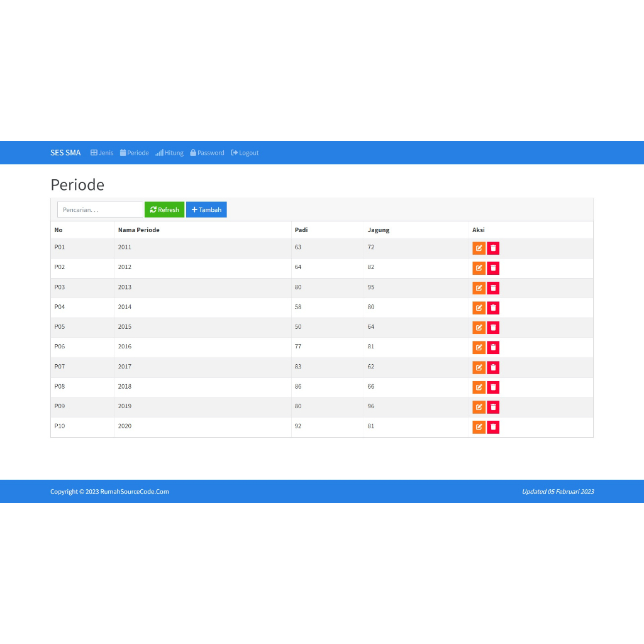Click the SES SMA brand link
The image size is (644, 644).
pos(65,153)
